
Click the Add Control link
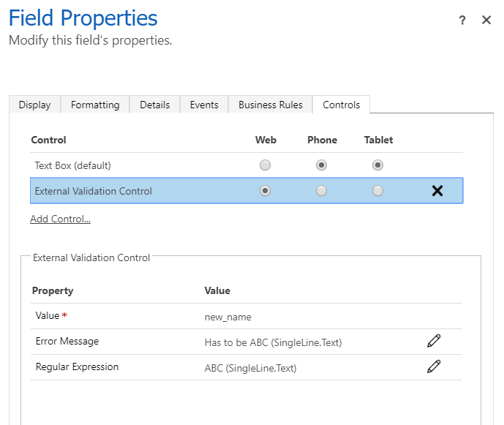tap(60, 219)
